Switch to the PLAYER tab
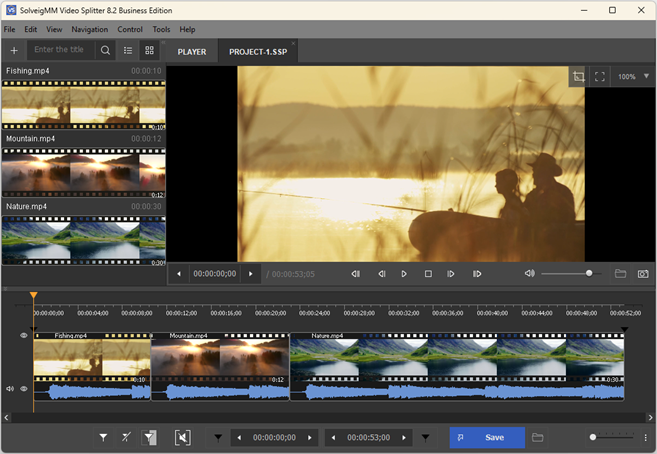This screenshot has height=454, width=657. point(192,52)
